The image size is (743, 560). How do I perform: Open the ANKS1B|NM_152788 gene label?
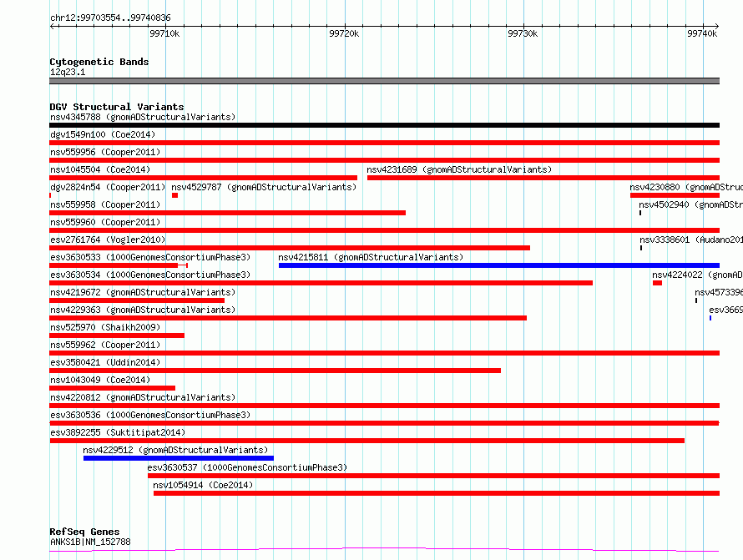(90, 542)
